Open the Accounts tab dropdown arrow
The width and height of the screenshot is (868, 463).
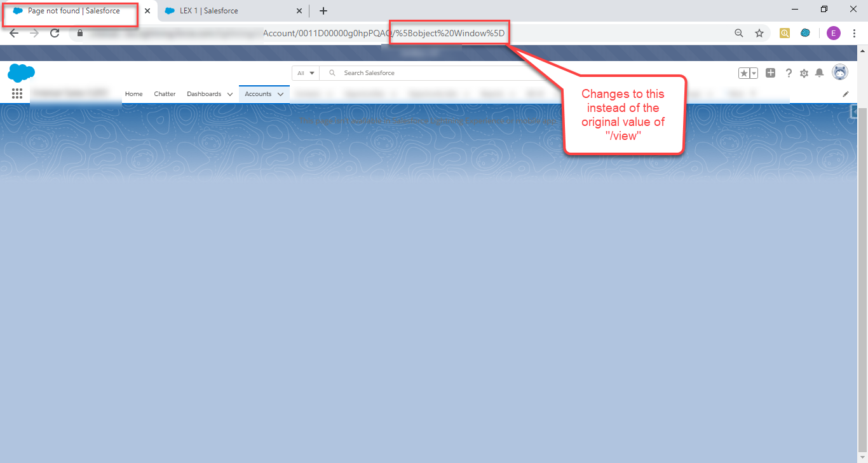click(x=281, y=93)
